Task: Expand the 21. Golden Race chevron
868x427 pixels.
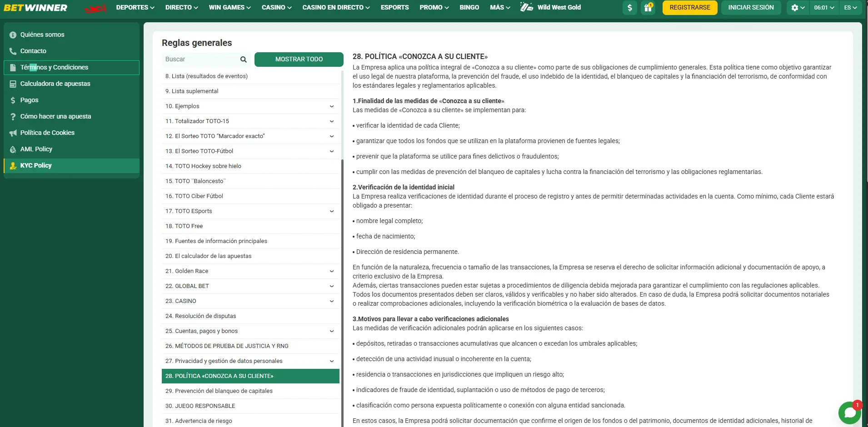Action: [332, 271]
